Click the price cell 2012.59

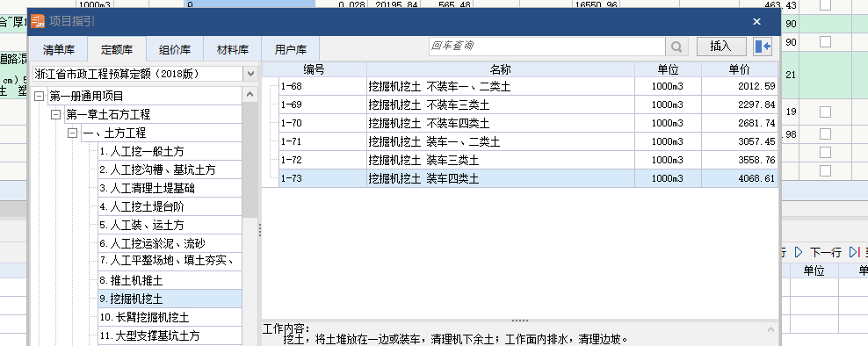pos(740,86)
